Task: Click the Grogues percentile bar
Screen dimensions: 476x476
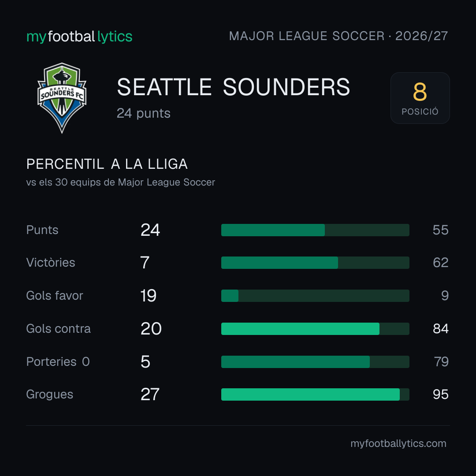Action: click(315, 394)
